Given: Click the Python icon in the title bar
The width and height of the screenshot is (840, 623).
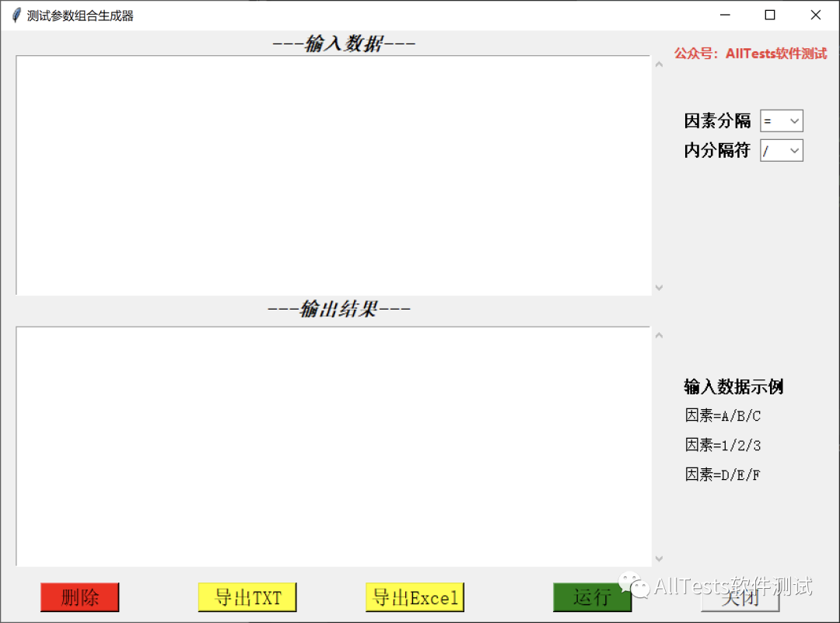Looking at the screenshot, I should (15, 14).
